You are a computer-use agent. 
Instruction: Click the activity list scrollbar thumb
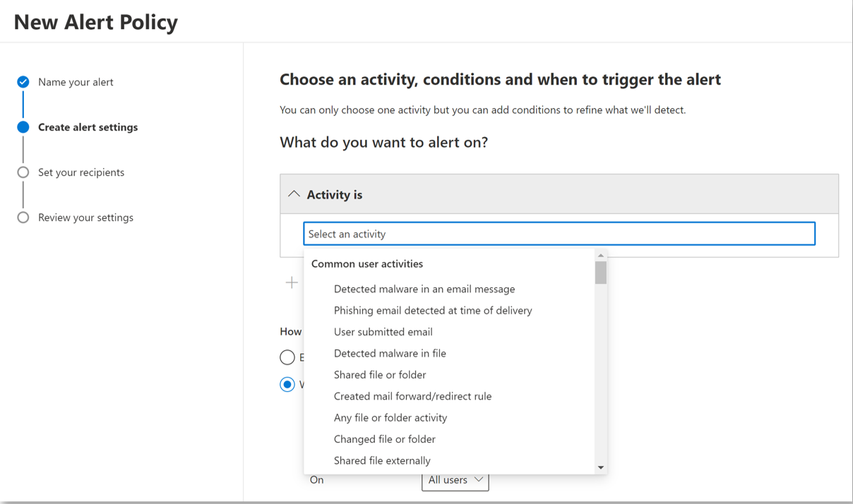click(601, 272)
